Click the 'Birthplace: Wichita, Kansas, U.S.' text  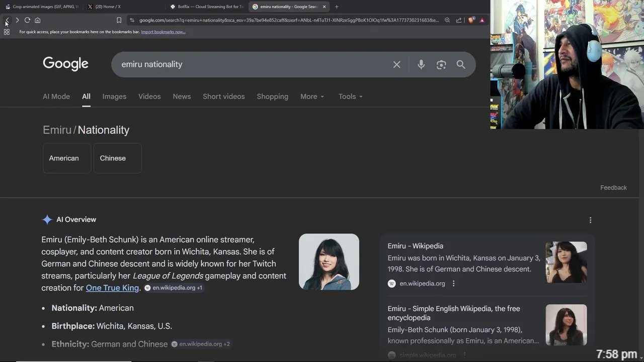click(x=112, y=326)
